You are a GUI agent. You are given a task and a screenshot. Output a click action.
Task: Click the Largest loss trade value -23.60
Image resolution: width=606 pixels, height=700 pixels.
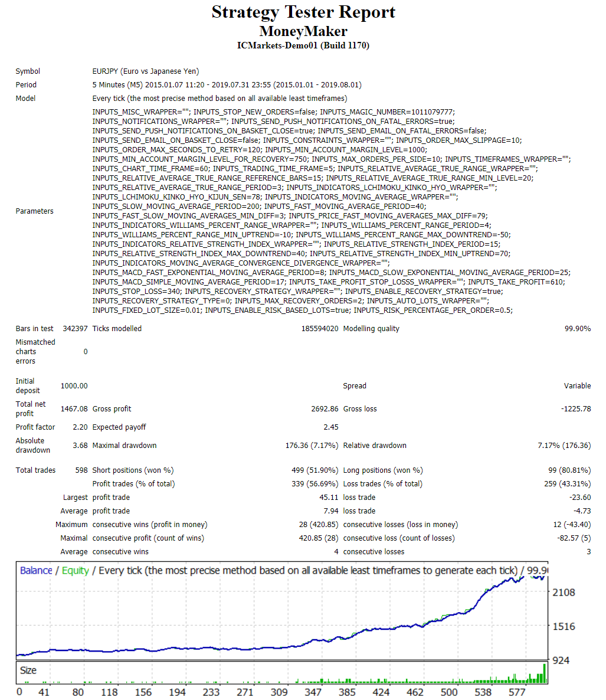click(579, 498)
